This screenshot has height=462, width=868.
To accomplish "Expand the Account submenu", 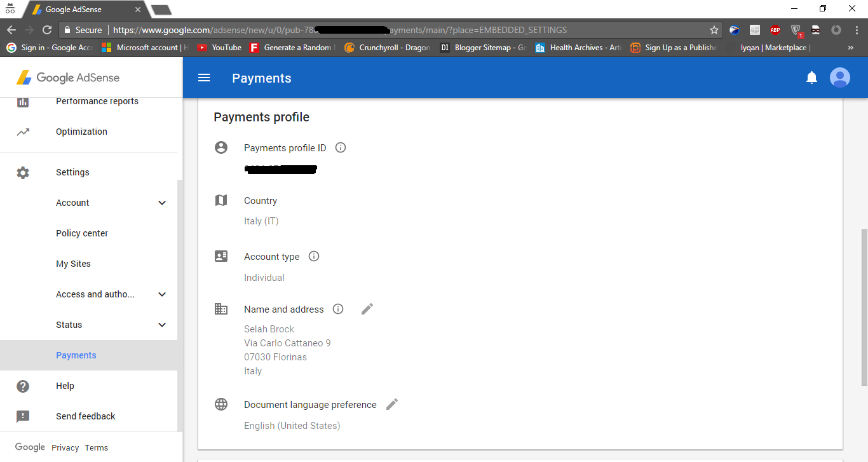I will tap(162, 203).
